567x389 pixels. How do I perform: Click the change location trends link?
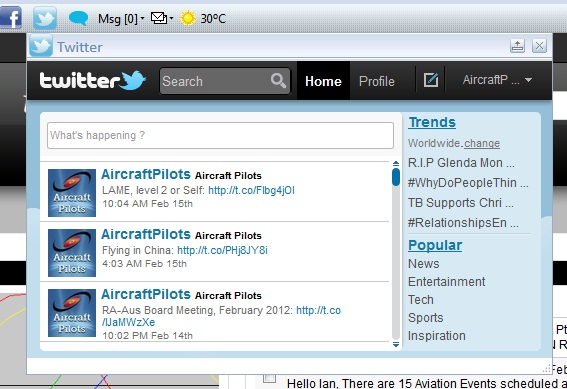[482, 144]
